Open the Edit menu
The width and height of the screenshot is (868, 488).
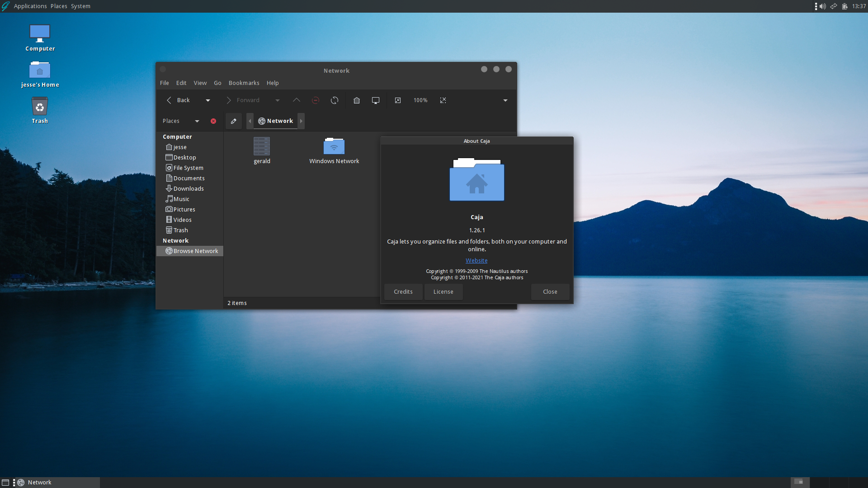tap(181, 83)
